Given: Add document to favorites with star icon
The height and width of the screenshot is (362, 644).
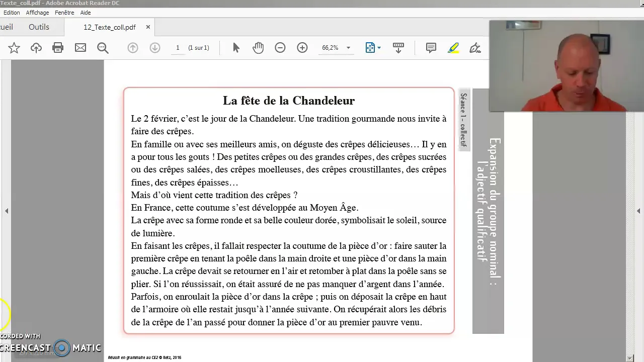Looking at the screenshot, I should [x=14, y=48].
